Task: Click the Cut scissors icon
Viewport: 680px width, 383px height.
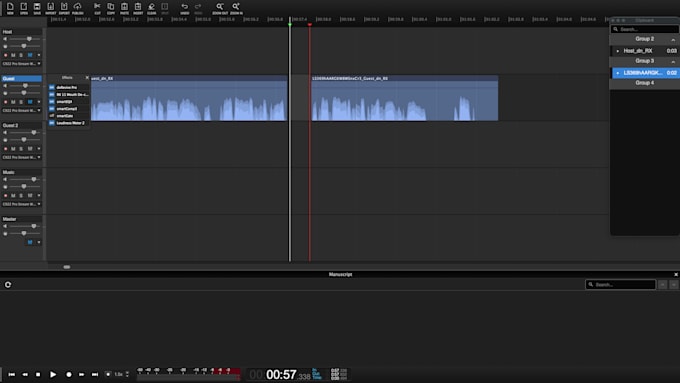Action: click(97, 7)
